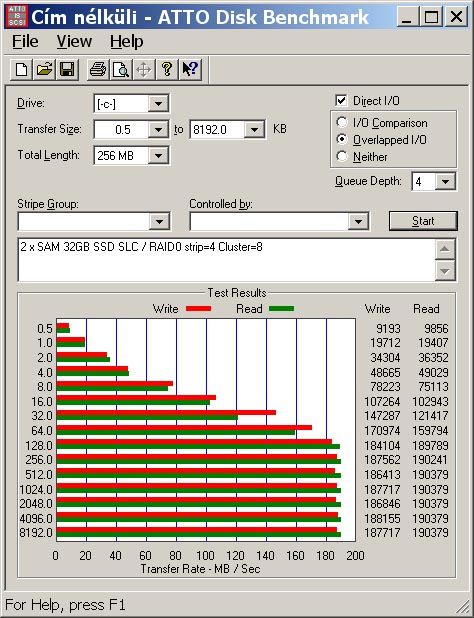Viewport: 474px width, 618px height.
Task: Click the description box scroll down arrow
Action: [x=445, y=271]
